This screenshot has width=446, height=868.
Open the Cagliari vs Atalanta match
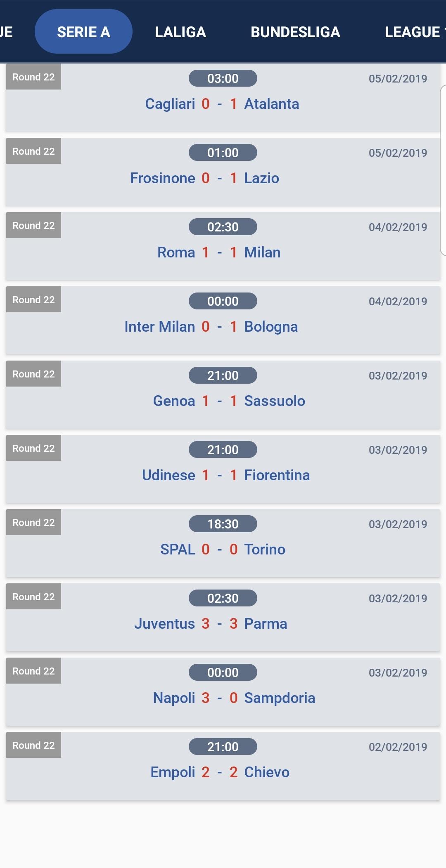pyautogui.click(x=222, y=104)
